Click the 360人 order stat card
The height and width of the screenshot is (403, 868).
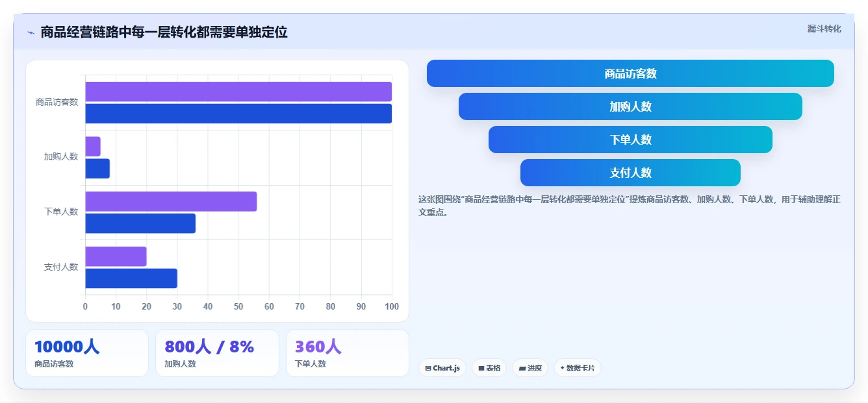tap(348, 353)
